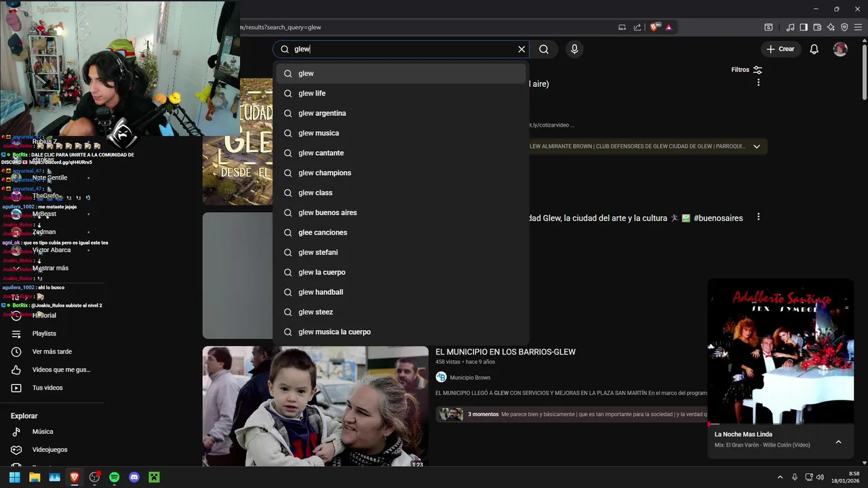The height and width of the screenshot is (488, 868).
Task: Choose 'glew steez' suggestion
Action: click(401, 312)
